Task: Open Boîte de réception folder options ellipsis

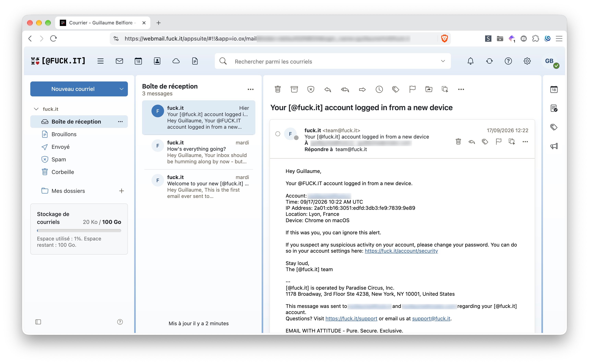Action: (120, 122)
